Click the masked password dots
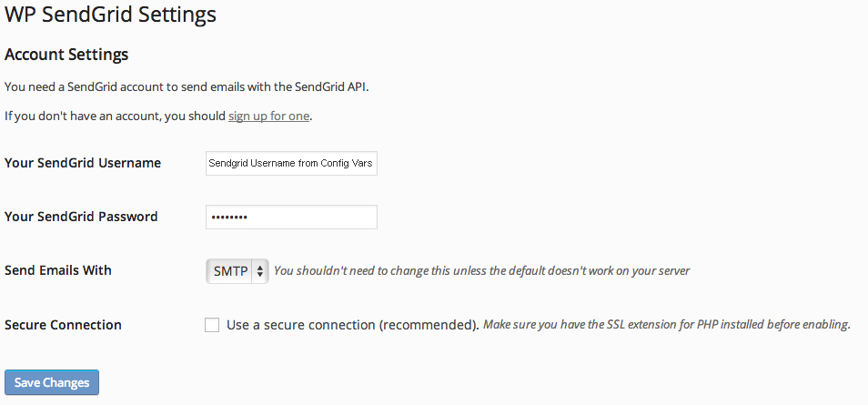 pyautogui.click(x=228, y=218)
